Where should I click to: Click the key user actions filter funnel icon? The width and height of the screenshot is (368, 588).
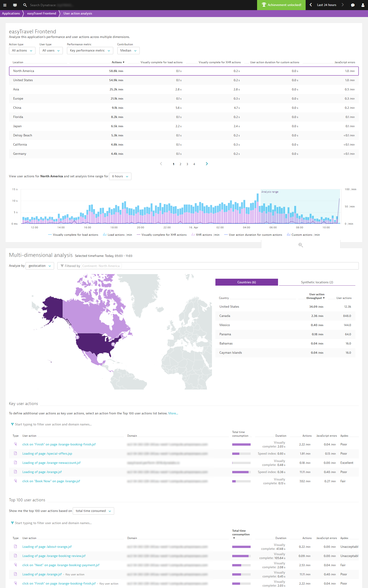[x=12, y=424]
